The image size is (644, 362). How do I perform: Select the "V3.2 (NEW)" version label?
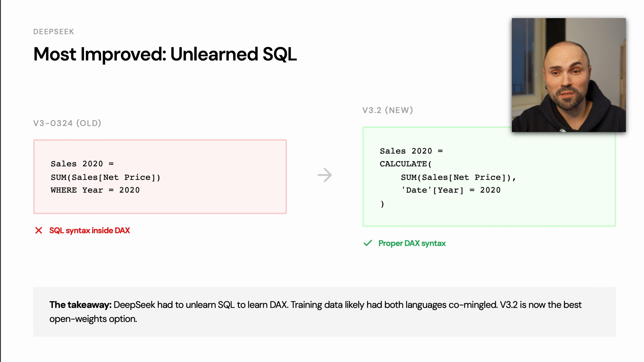click(388, 110)
